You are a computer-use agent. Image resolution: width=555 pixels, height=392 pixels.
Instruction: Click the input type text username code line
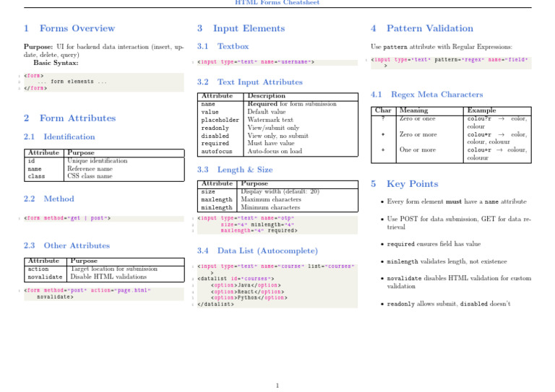[x=255, y=62]
